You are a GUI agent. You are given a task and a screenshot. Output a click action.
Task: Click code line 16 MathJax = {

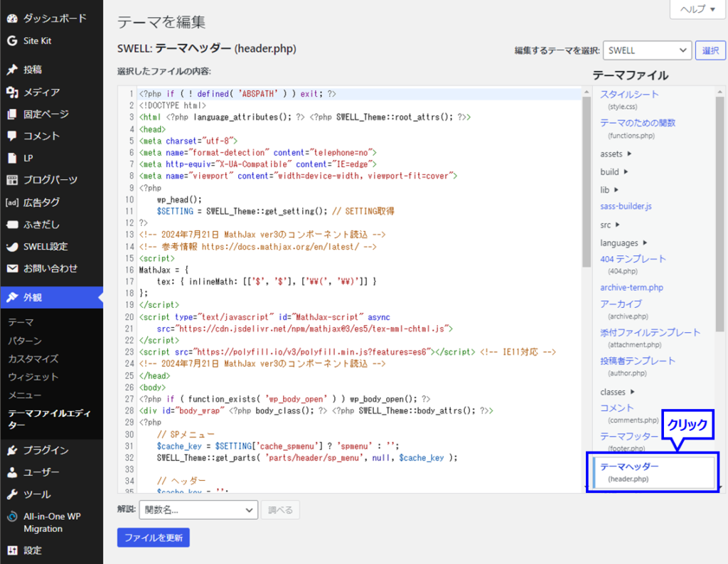[164, 270]
